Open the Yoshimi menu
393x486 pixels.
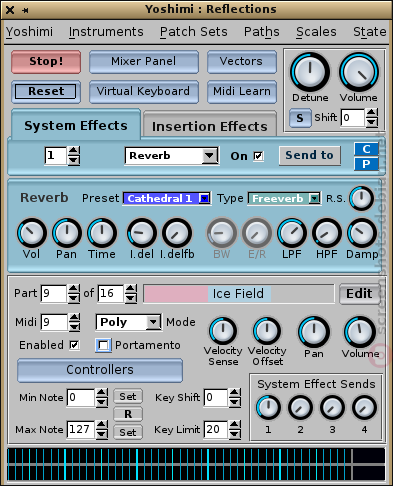29,32
